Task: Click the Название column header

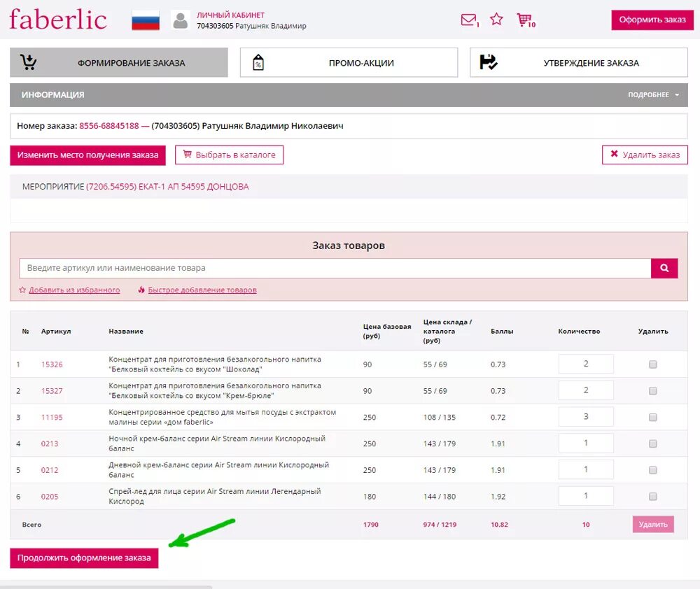Action: [x=126, y=331]
